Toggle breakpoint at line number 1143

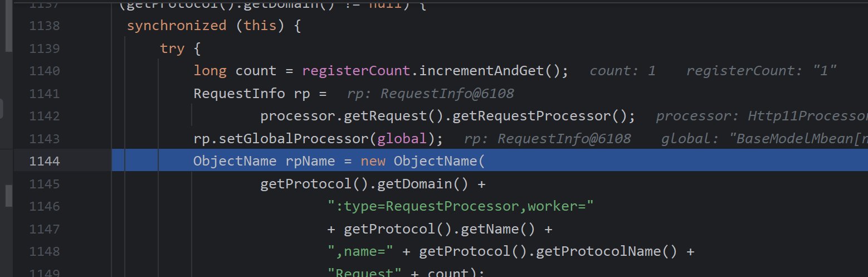[44, 138]
